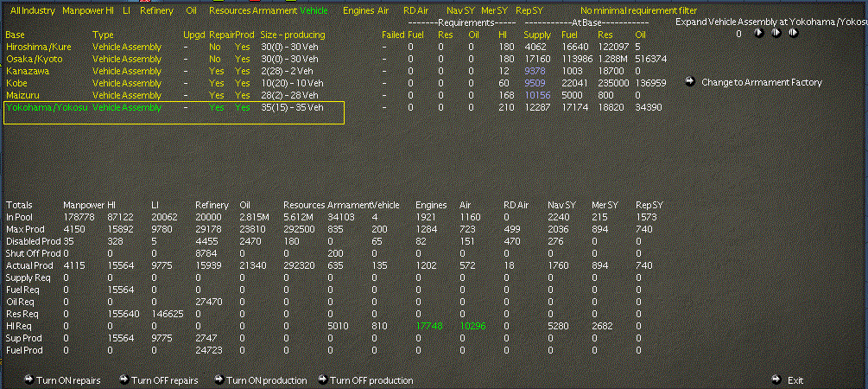
Task: Toggle No minimal requirement filter
Action: click(639, 10)
